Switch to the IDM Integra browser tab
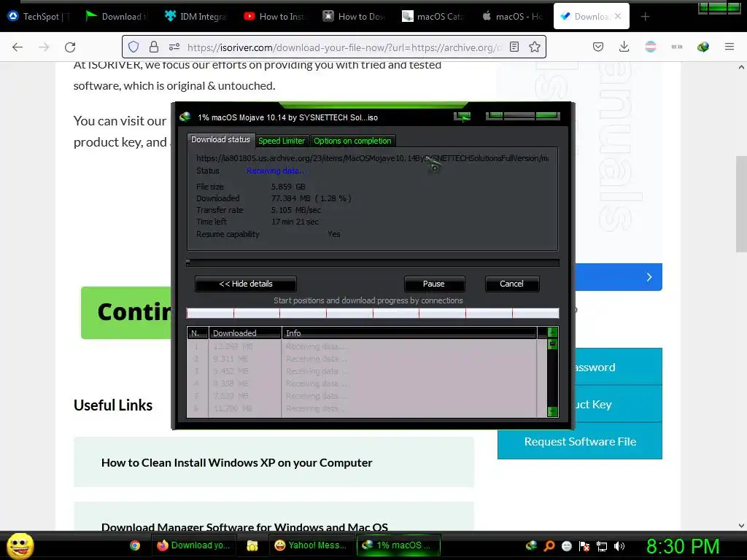 196,17
